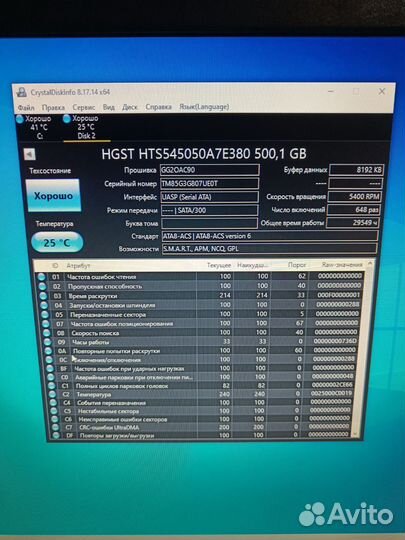Select the Disk 2 drive tab

point(85,127)
